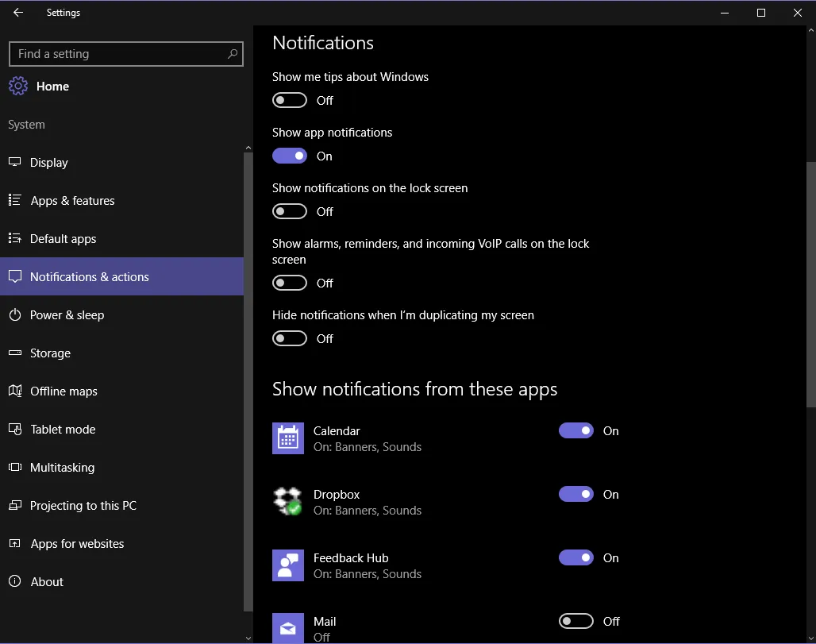Click the Home gear icon

click(19, 87)
